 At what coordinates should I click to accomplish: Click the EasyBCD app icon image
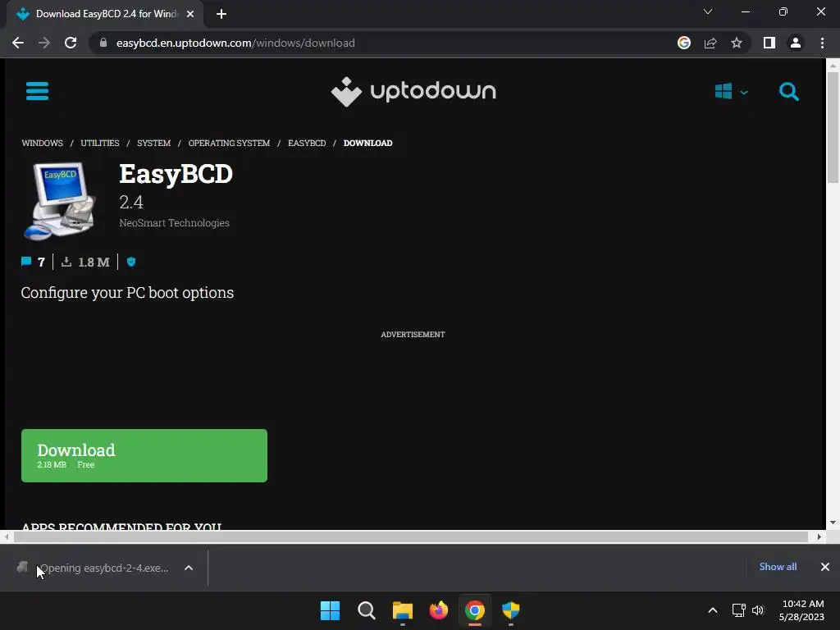[60, 200]
